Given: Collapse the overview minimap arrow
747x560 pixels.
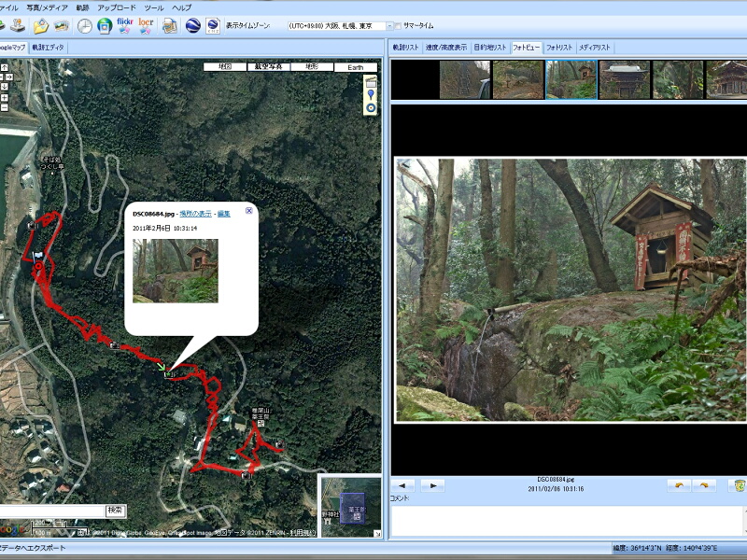Looking at the screenshot, I should [x=377, y=533].
